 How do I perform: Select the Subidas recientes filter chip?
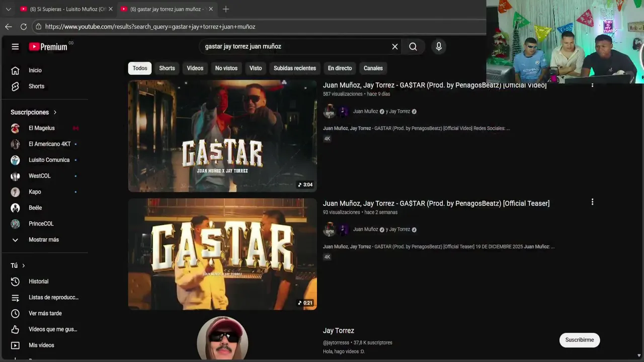[295, 68]
